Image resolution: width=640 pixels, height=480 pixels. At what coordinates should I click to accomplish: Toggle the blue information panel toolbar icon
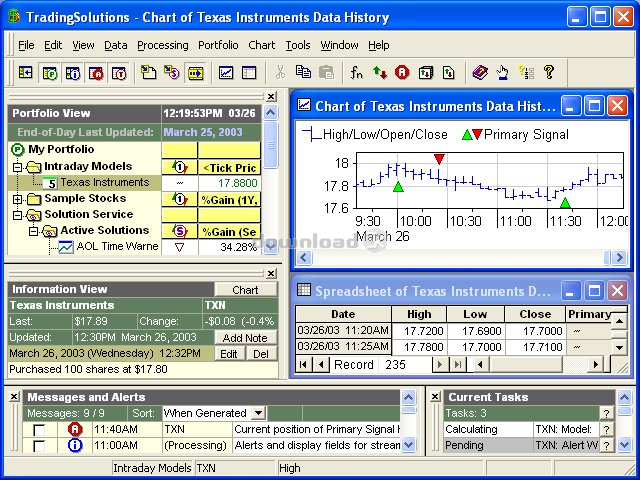point(72,73)
